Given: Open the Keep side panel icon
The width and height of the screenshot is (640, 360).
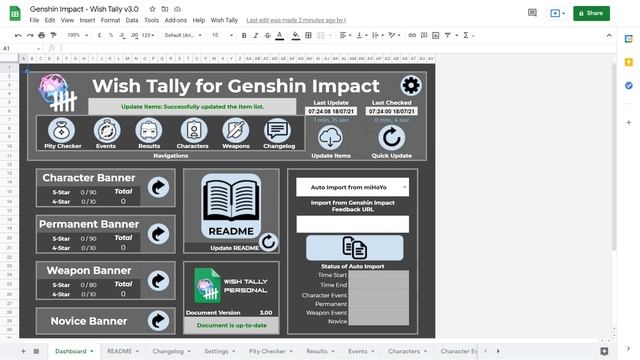Looking at the screenshot, I should pyautogui.click(x=629, y=62).
